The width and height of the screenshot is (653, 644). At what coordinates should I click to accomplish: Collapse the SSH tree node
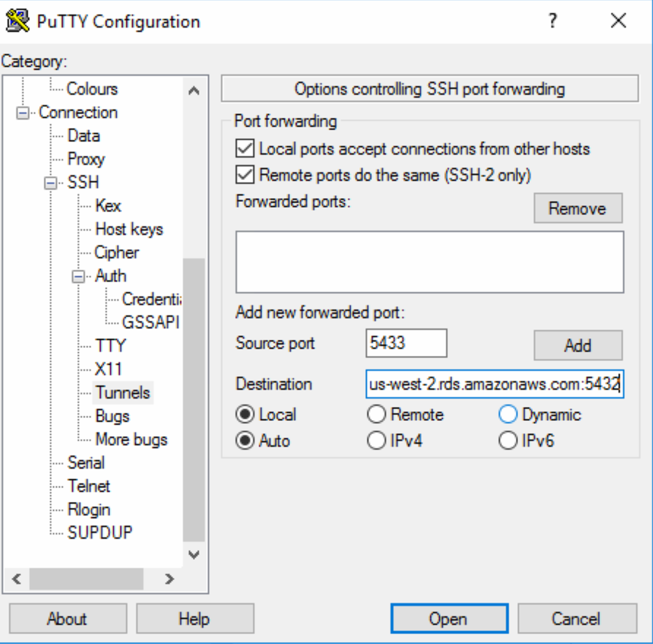[50, 183]
